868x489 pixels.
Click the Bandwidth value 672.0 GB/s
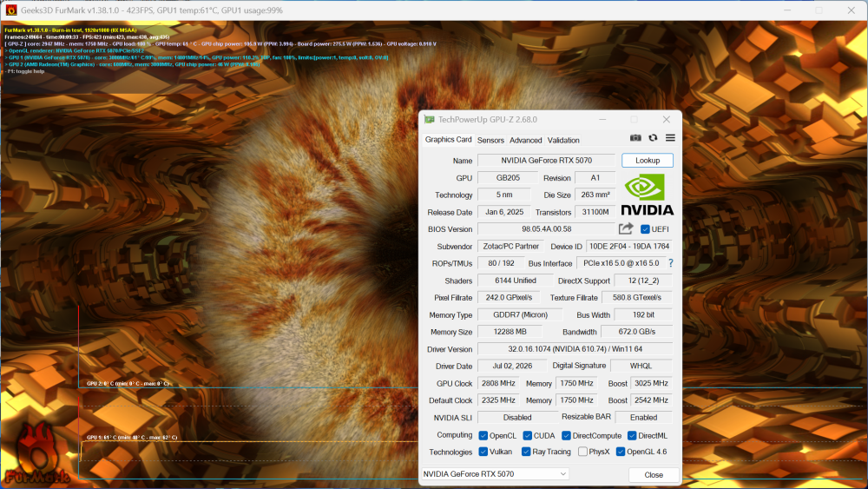click(x=636, y=332)
